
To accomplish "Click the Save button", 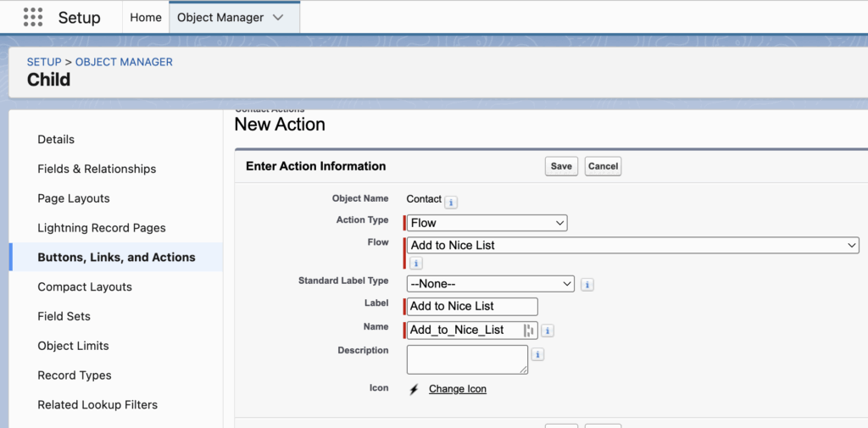I will [561, 166].
